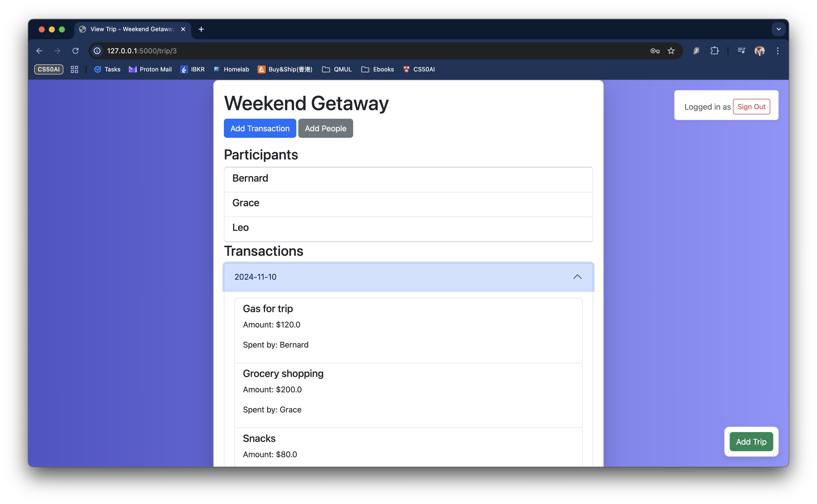Click the Transactions heading
The height and width of the screenshot is (504, 817).
coord(263,251)
